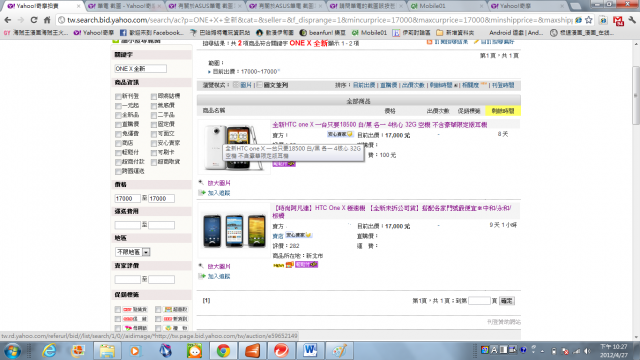Screen dimensions: 640x360
Task: Switch to the Mobile01 browser tab
Action: 447,6
